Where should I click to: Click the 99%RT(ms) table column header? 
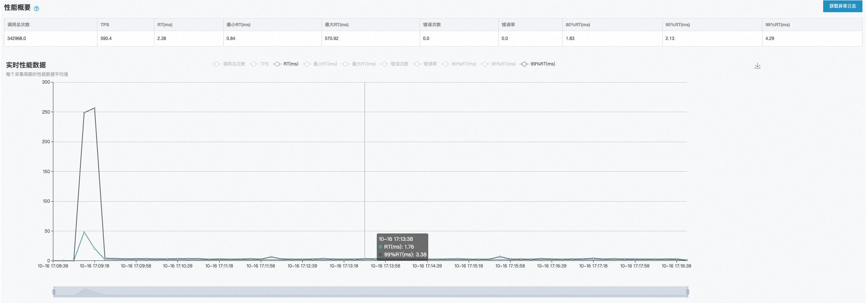coord(777,25)
